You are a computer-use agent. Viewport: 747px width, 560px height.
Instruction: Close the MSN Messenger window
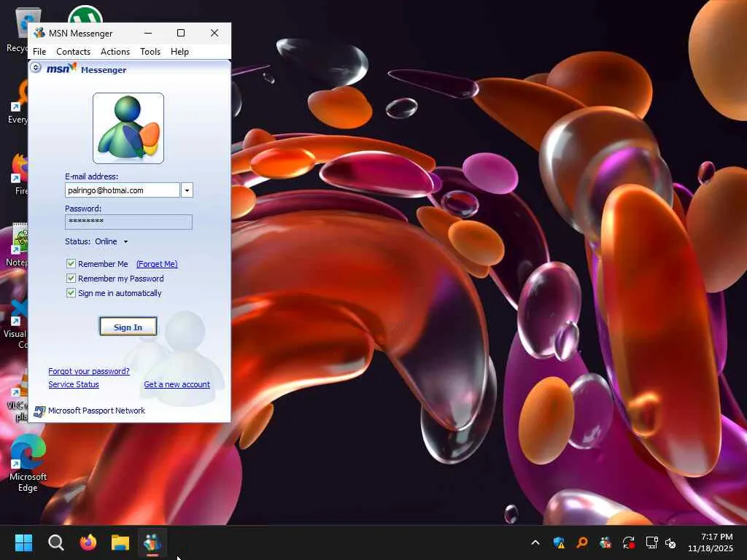(214, 33)
